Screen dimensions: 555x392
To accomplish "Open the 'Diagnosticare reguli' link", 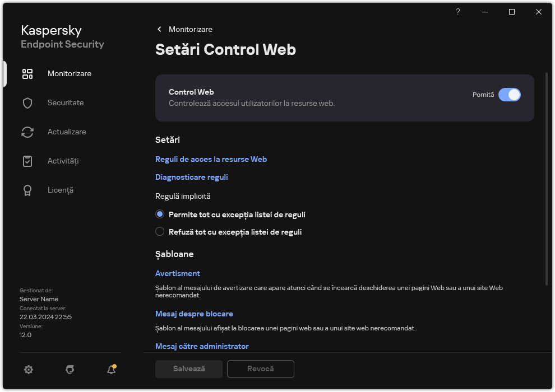I will pyautogui.click(x=191, y=177).
